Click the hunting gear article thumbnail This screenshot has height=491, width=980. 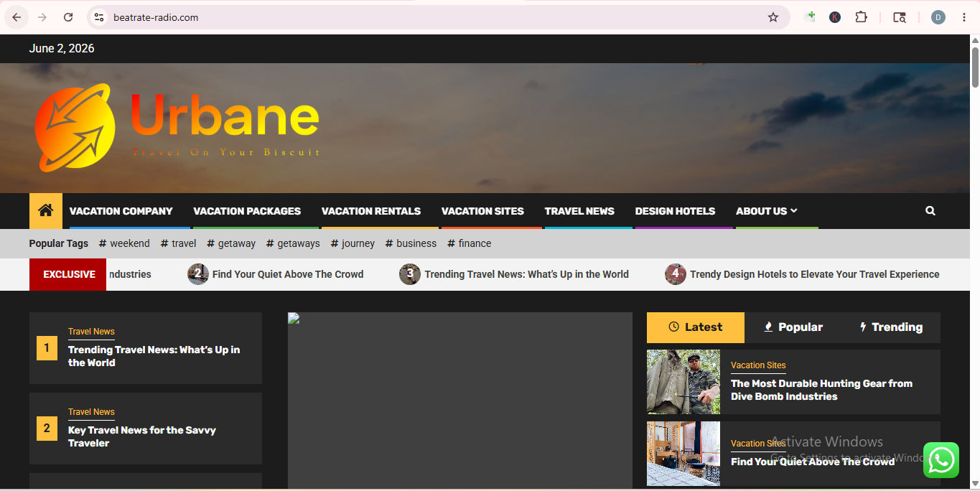683,382
